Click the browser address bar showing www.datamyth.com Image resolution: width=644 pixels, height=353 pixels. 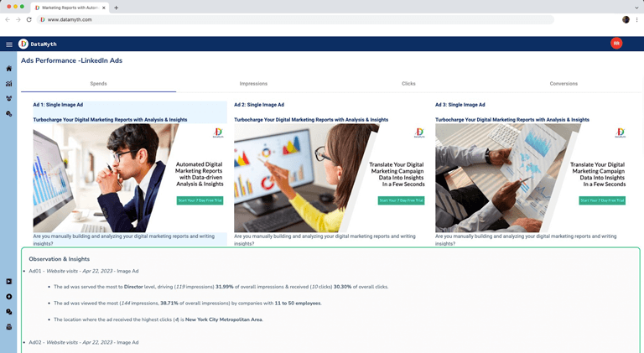tap(296, 19)
